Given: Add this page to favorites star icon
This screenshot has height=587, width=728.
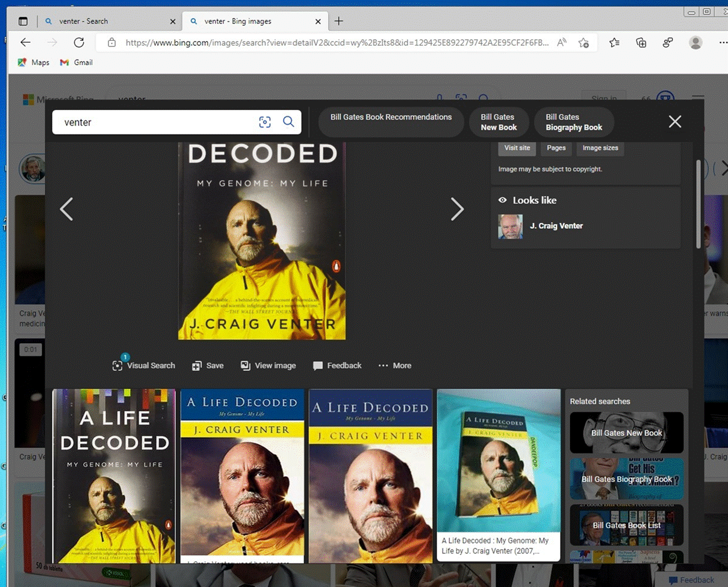Looking at the screenshot, I should (x=583, y=43).
